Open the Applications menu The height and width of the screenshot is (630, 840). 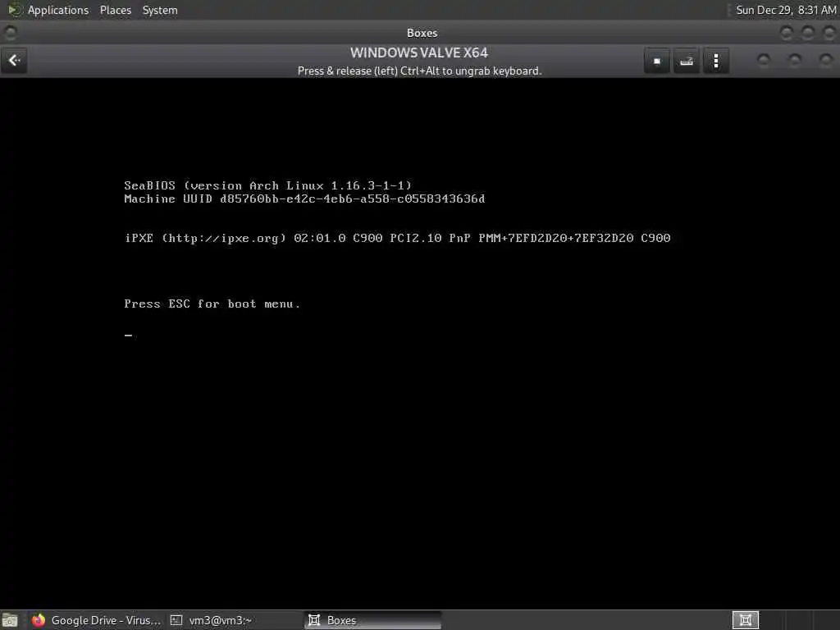click(x=58, y=10)
